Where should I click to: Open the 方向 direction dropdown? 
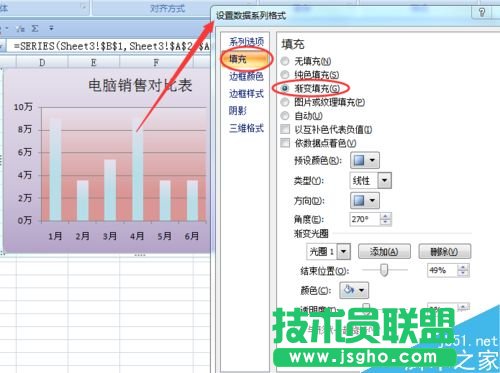click(x=365, y=200)
